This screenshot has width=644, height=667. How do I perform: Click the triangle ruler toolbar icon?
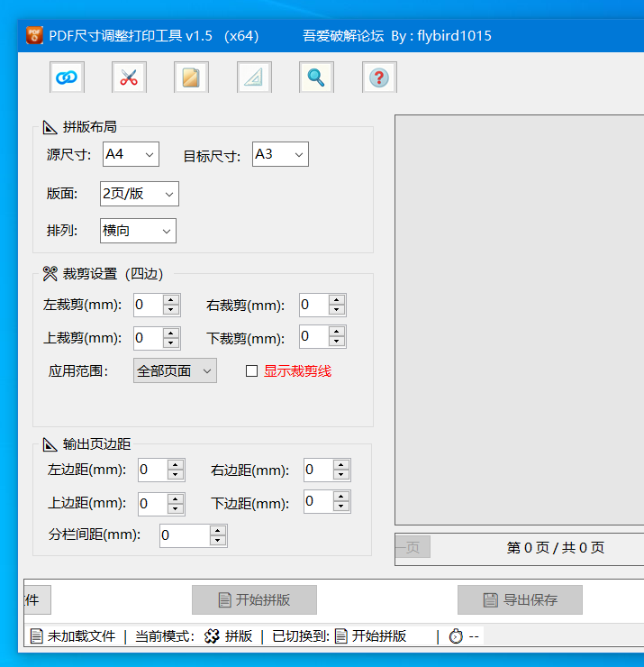[254, 77]
